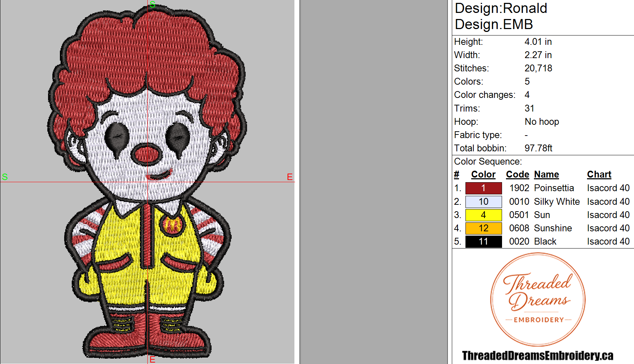Viewport: 634px width, 364px height.
Task: Click the Colors value 5
Action: click(x=527, y=82)
